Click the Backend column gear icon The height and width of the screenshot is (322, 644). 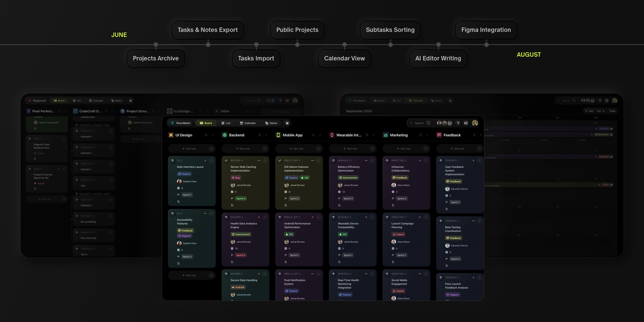tap(224, 135)
